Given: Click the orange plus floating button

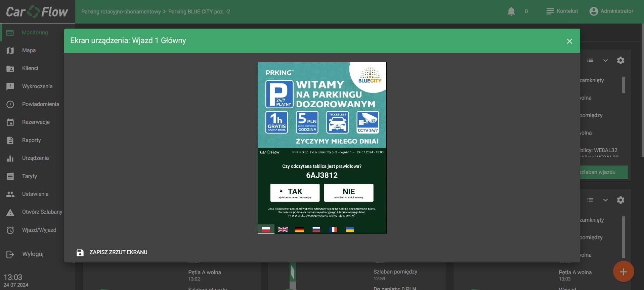Looking at the screenshot, I should pyautogui.click(x=623, y=271).
